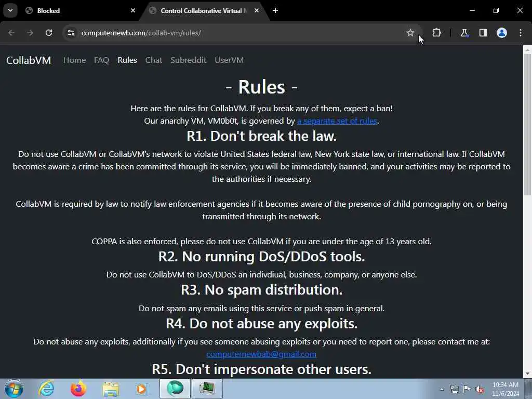This screenshot has width=532, height=399.
Task: Close the Control Collaborative Virtual tab
Action: click(257, 10)
